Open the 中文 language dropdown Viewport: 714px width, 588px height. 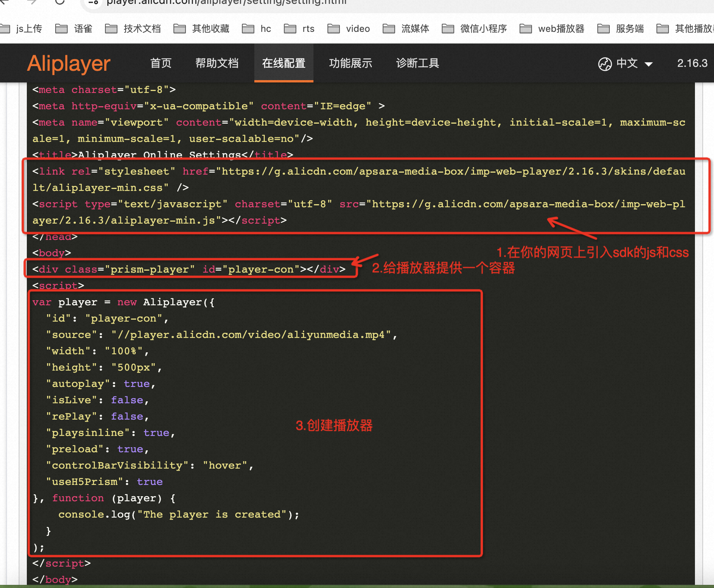(634, 63)
